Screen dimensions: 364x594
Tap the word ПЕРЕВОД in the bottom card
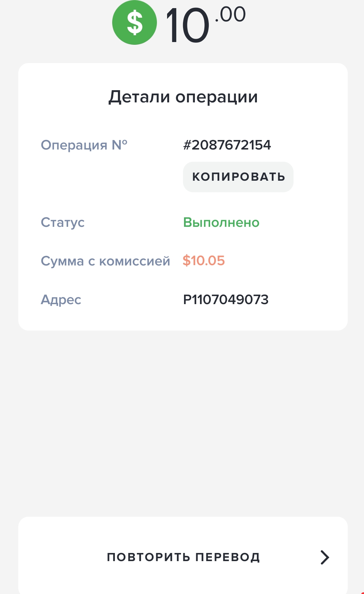(228, 557)
